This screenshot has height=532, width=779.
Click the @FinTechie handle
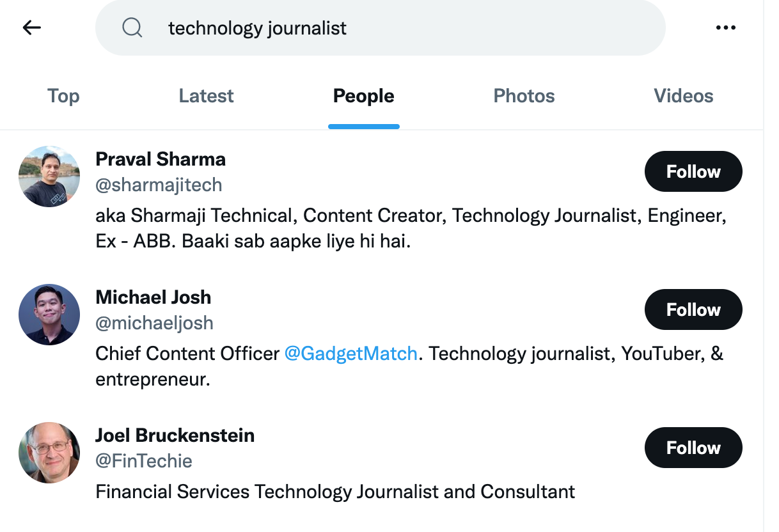click(143, 461)
